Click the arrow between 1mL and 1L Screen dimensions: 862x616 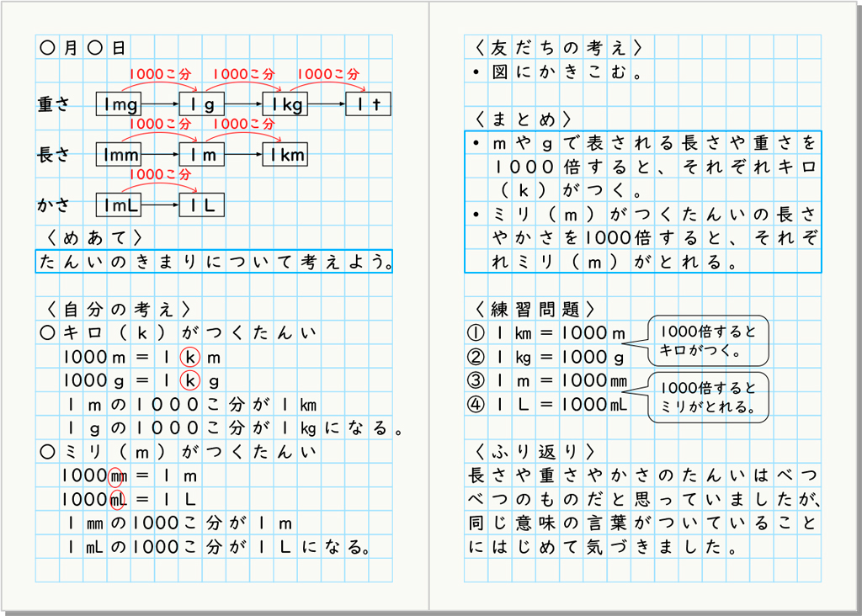[x=160, y=204]
